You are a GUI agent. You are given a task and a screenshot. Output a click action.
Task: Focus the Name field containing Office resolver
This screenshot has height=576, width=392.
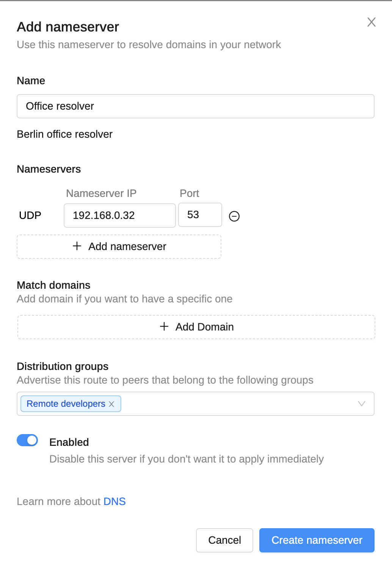[195, 106]
